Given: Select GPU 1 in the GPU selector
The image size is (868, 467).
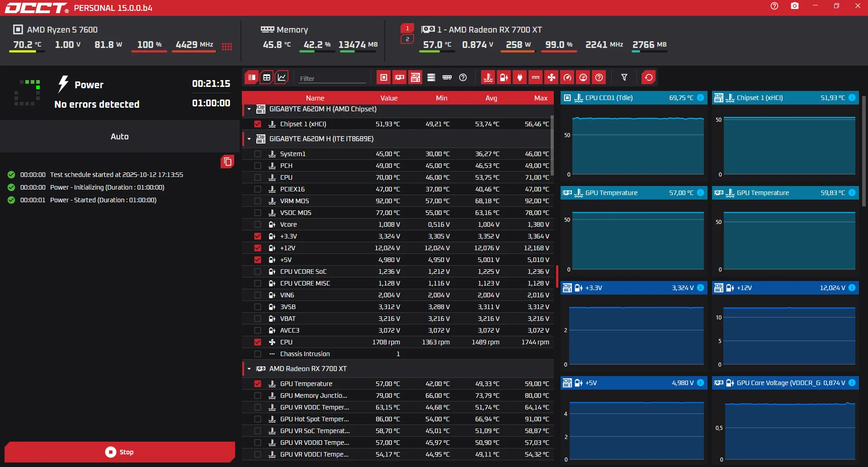Looking at the screenshot, I should coord(407,29).
